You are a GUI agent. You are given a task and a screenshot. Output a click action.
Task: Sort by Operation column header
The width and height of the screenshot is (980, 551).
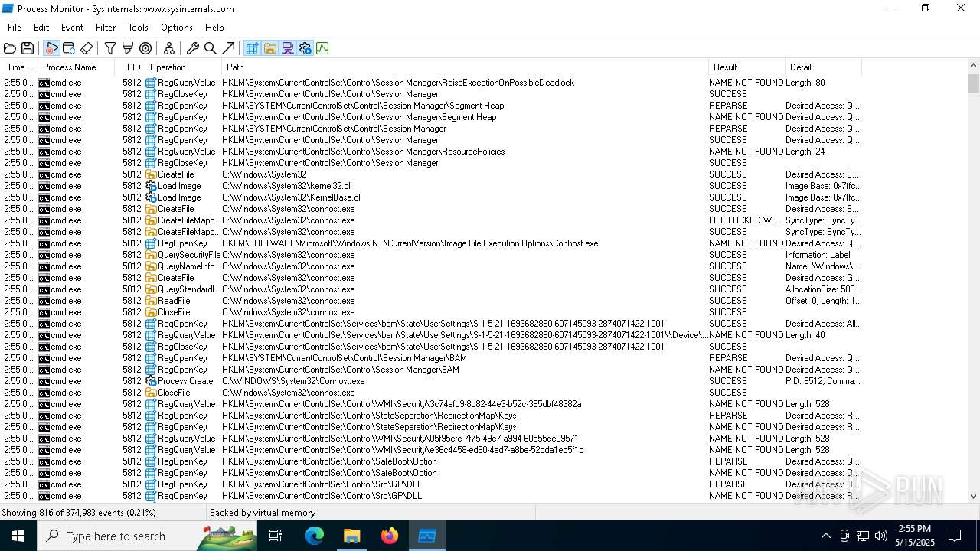point(183,67)
